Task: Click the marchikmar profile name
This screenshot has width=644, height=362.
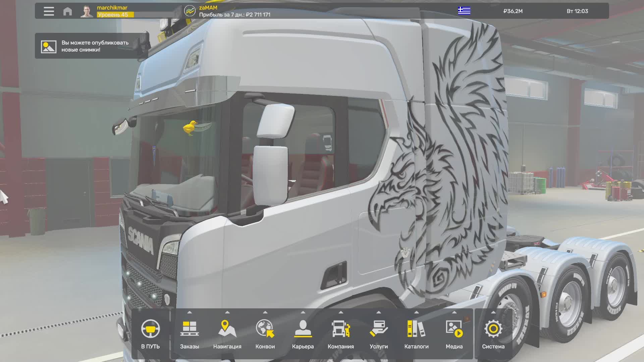Action: point(112,8)
